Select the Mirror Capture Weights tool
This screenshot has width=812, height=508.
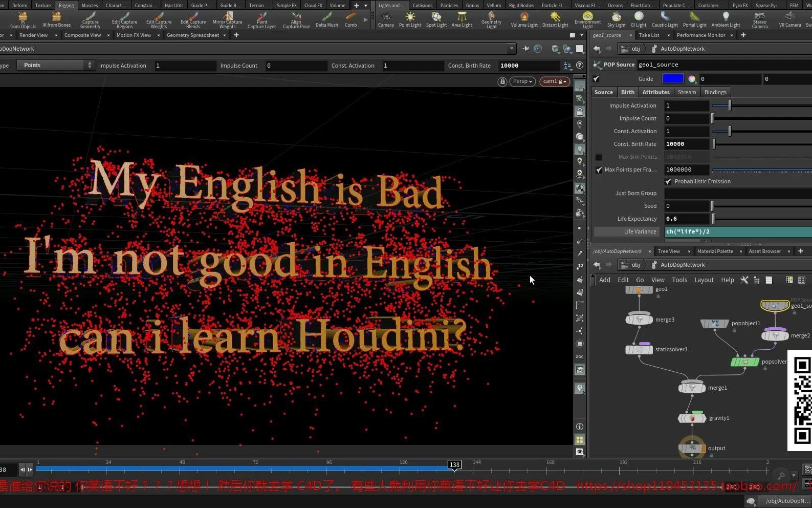pyautogui.click(x=228, y=20)
